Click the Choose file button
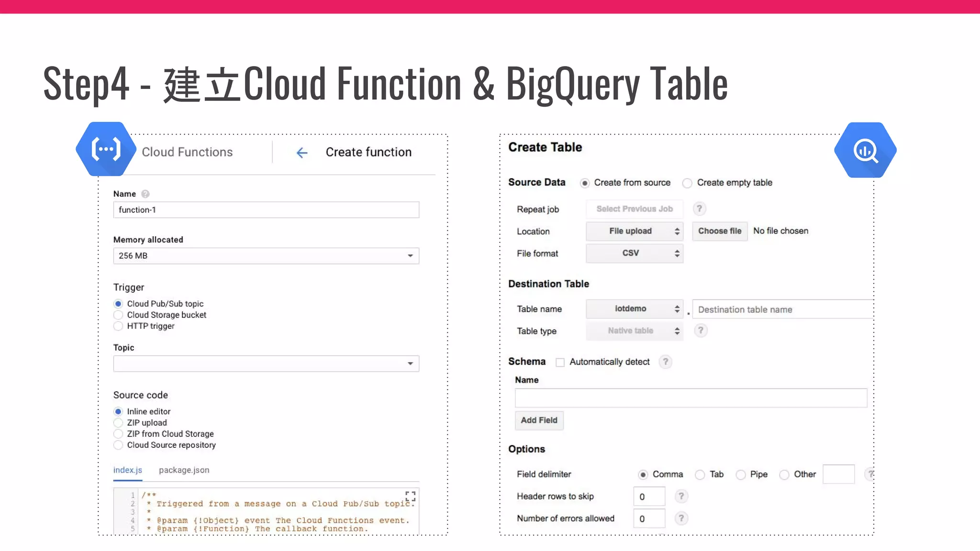The width and height of the screenshot is (980, 551). pyautogui.click(x=720, y=231)
